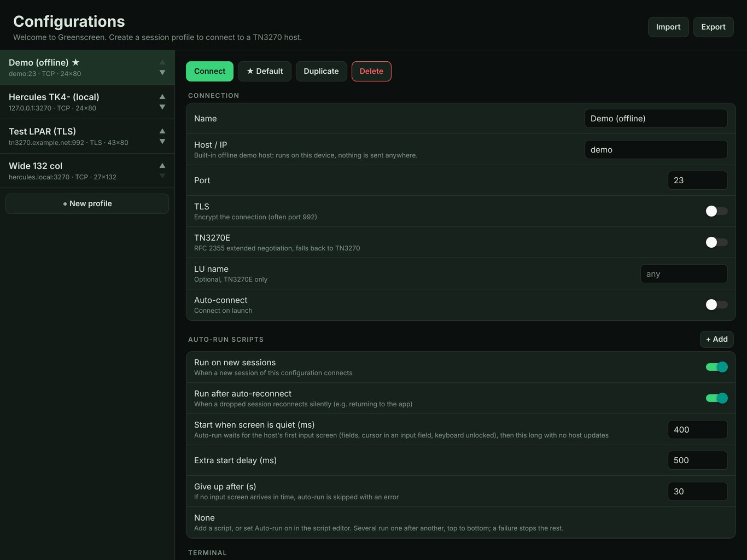Move Hercules TK4- (local) profile up
This screenshot has width=747, height=560.
click(x=162, y=96)
